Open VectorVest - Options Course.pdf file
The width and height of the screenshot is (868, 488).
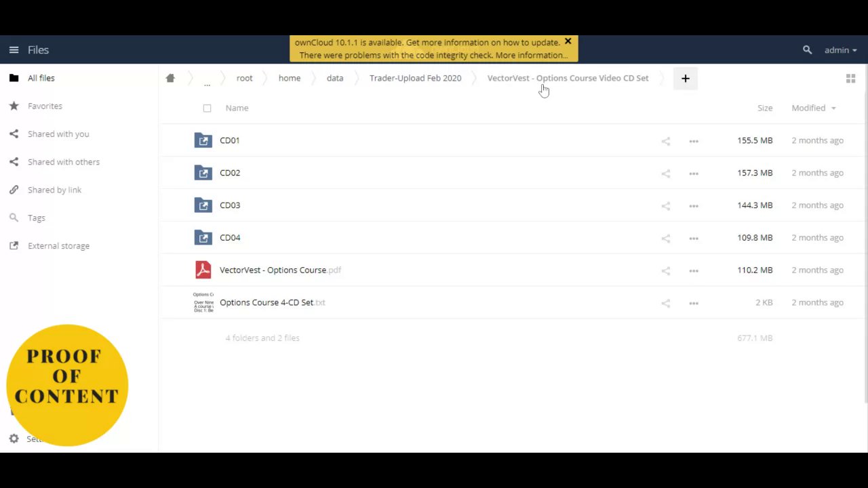(280, 270)
